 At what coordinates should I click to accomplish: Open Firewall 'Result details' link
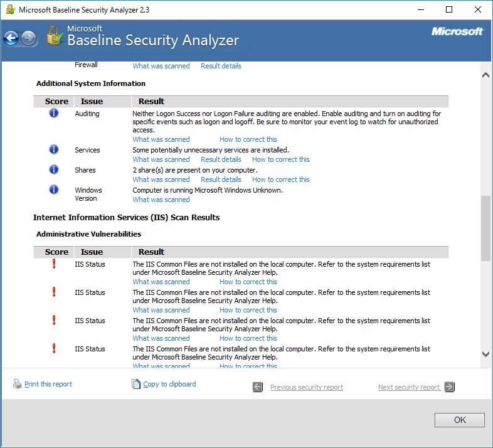click(221, 66)
